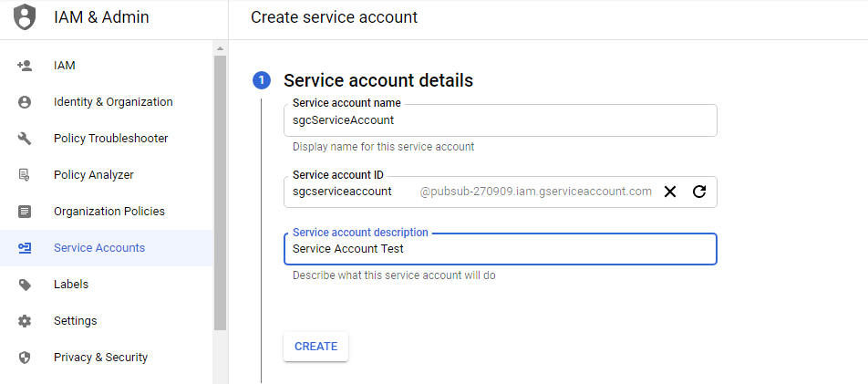Viewport: 868px width, 384px height.
Task: Click the Policy Analyzer document icon
Action: tap(25, 175)
